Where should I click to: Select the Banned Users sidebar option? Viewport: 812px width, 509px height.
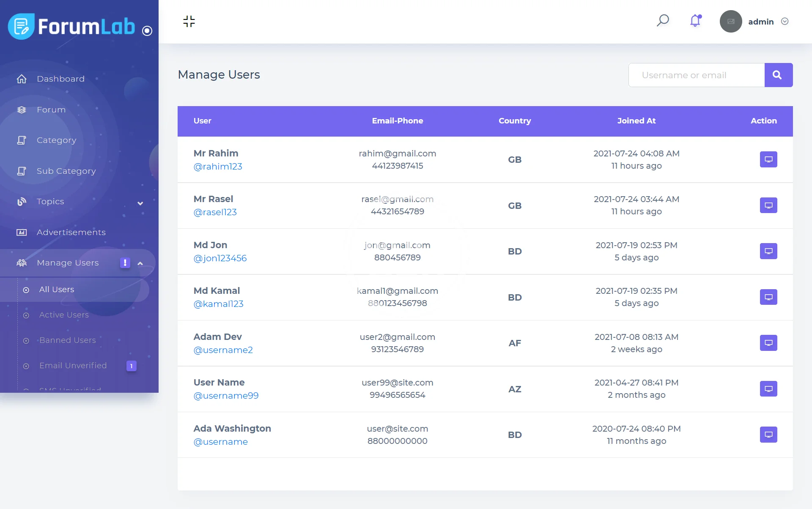pos(68,340)
